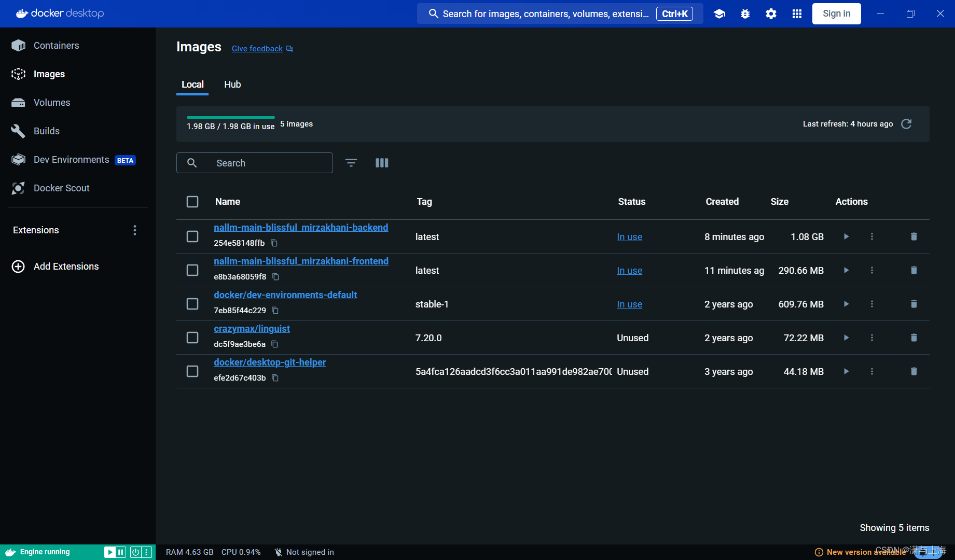This screenshot has width=955, height=560.
Task: Click In use status for backend image
Action: coord(629,237)
